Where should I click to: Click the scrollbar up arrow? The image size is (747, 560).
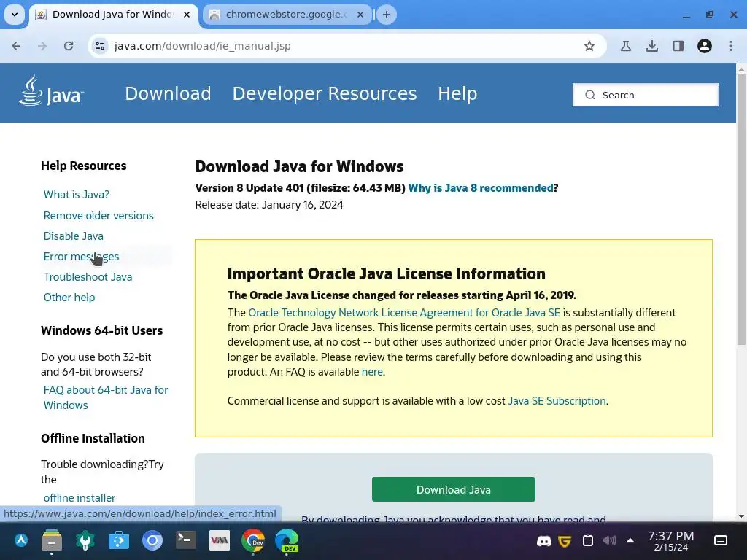point(741,69)
